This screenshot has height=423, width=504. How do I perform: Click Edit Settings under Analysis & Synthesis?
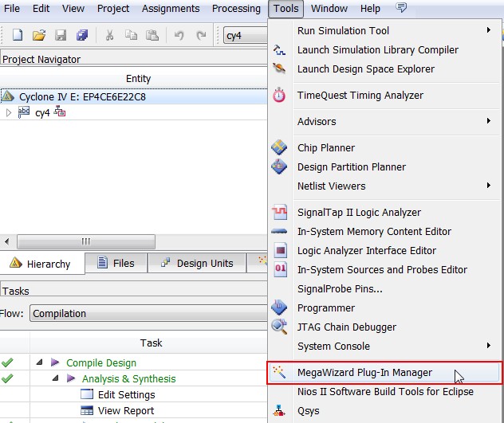(126, 395)
